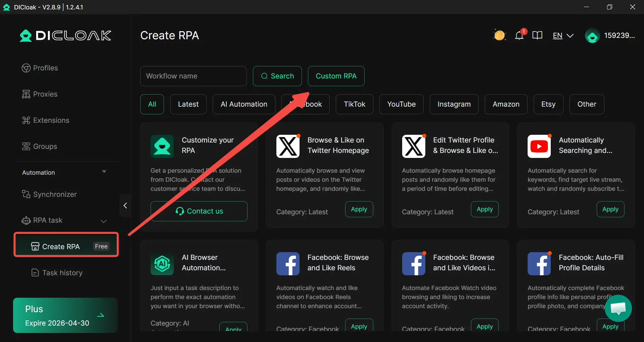Open the documentation book icon
644x342 pixels.
537,36
